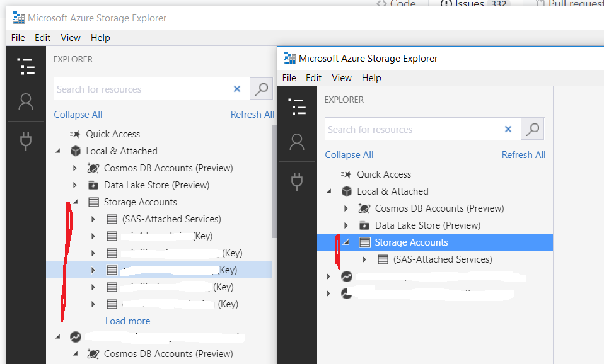Expand Data Lake Store node in back window
The height and width of the screenshot is (364, 604).
click(75, 185)
